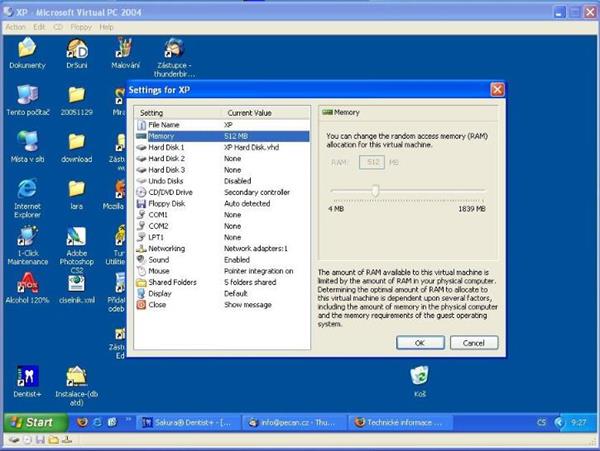Select the Sound setting

[x=222, y=260]
